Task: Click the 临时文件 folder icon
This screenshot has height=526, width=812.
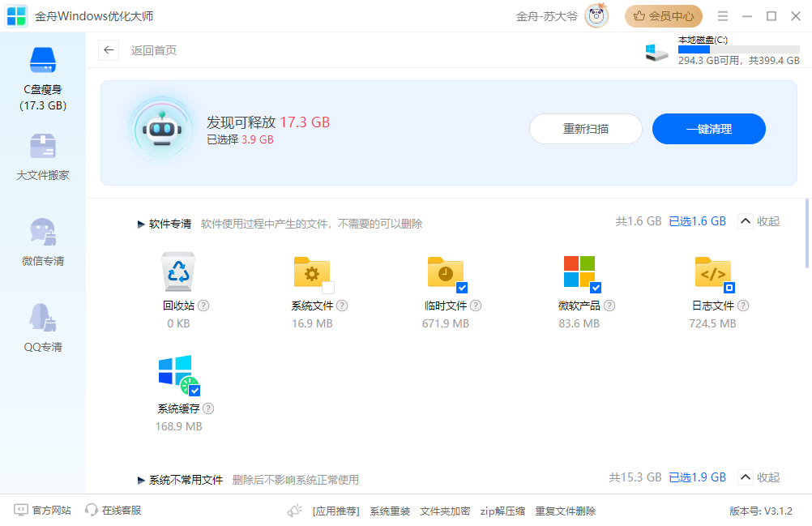Action: click(445, 272)
